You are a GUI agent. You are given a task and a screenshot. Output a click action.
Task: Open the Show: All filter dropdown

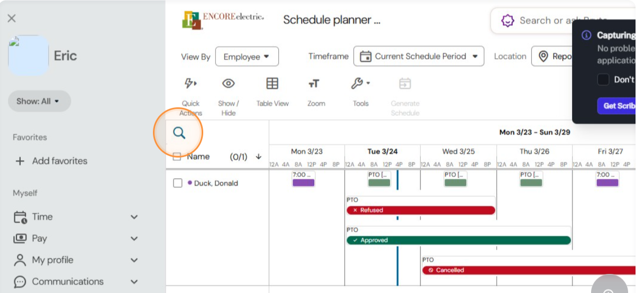(39, 101)
